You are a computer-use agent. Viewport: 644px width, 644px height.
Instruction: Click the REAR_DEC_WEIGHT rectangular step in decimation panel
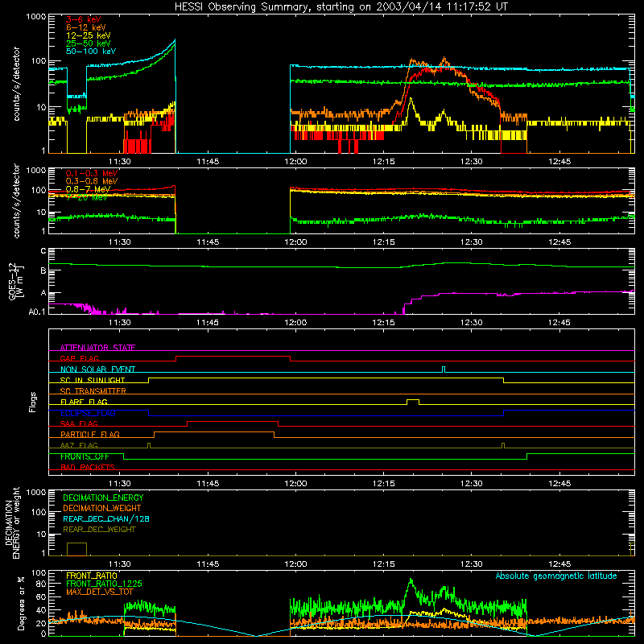pyautogui.click(x=76, y=549)
